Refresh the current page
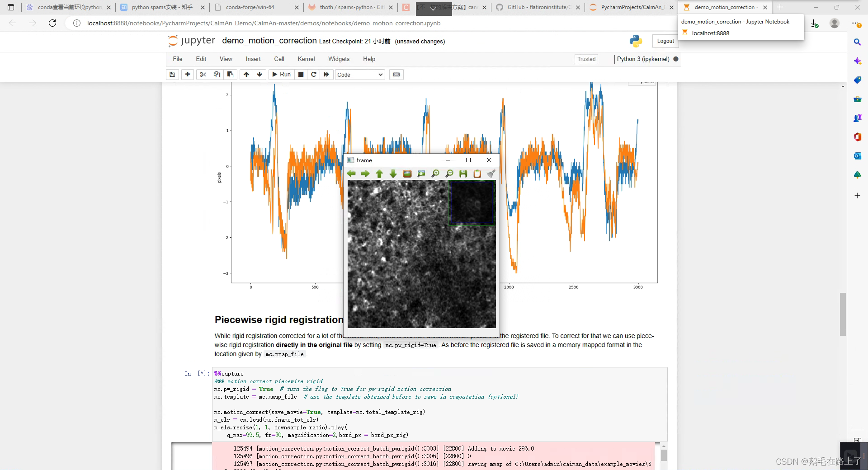Viewport: 868px width, 470px height. click(52, 23)
